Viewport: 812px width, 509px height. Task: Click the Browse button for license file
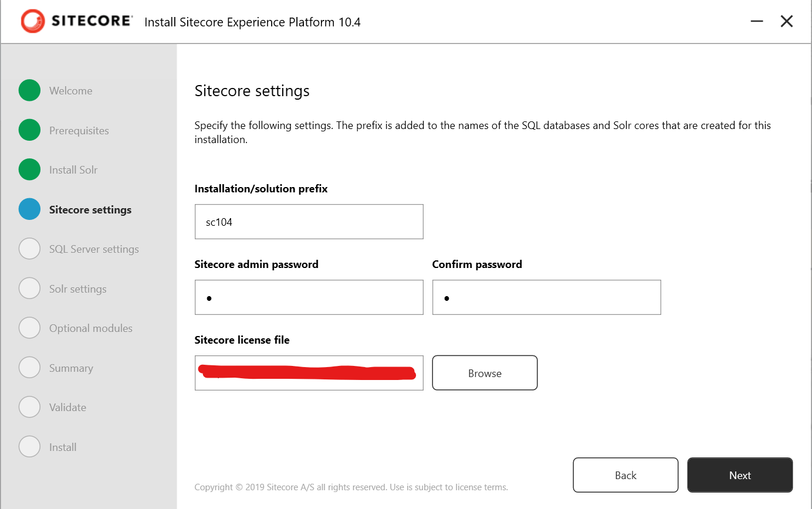tap(485, 373)
